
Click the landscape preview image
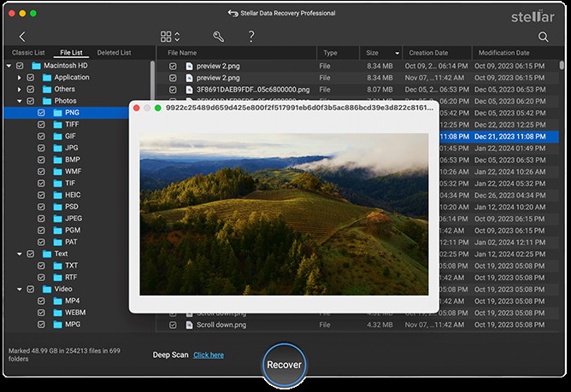click(283, 214)
